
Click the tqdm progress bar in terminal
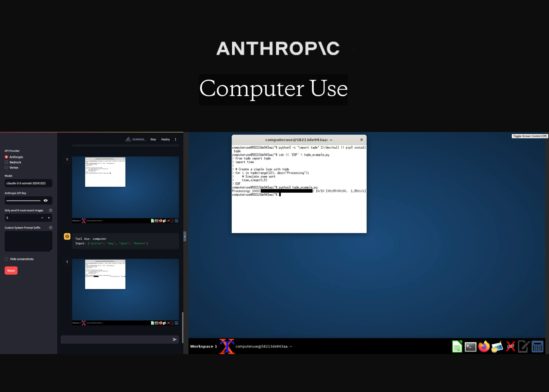point(287,191)
